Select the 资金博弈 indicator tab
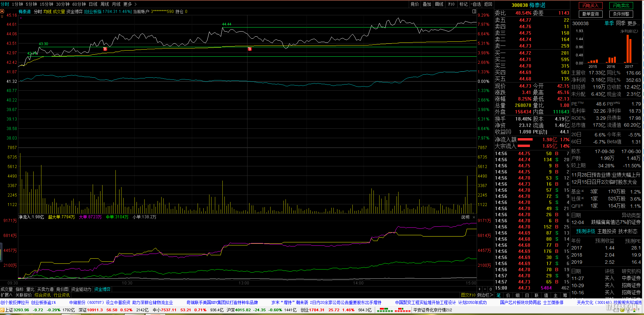The height and width of the screenshot is (315, 644). (x=103, y=289)
